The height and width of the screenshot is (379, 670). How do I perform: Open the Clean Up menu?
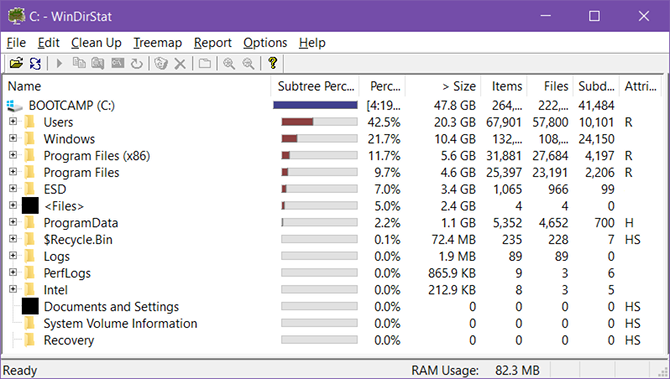pos(96,43)
